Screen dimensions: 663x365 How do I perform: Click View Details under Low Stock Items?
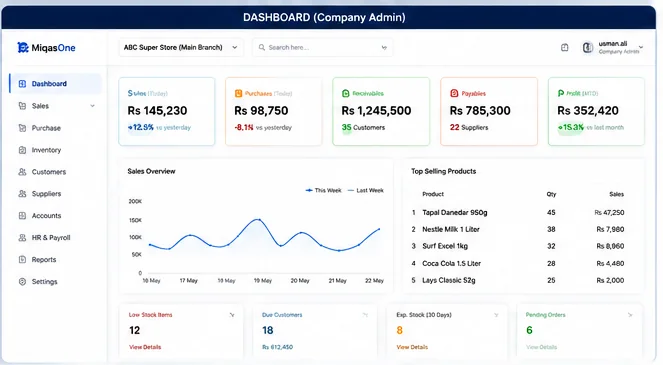coord(145,347)
